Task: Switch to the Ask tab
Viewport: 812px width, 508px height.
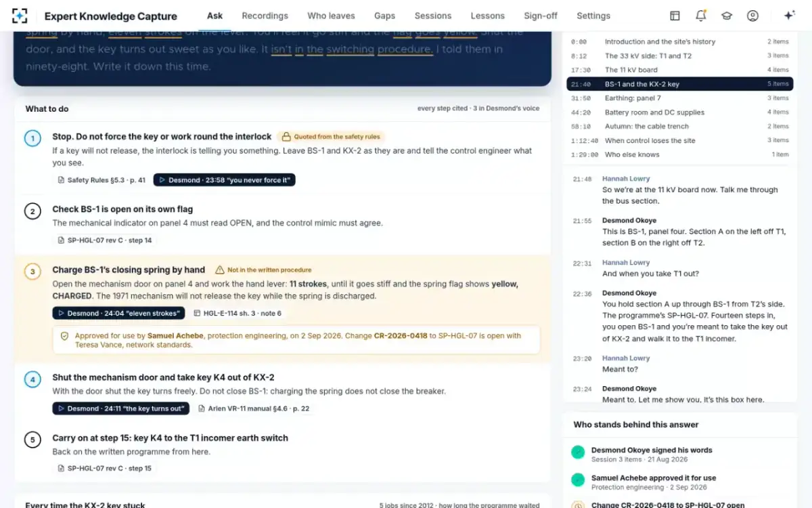Action: [x=215, y=16]
